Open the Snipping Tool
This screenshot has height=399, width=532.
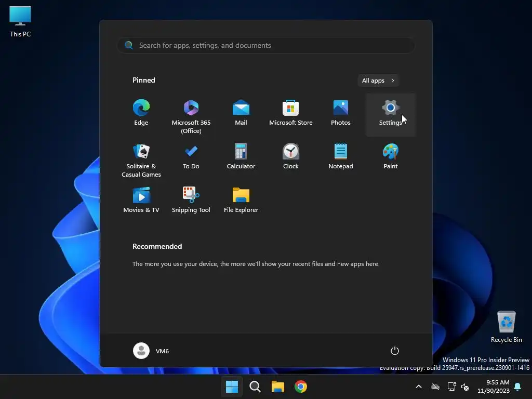[x=191, y=200]
